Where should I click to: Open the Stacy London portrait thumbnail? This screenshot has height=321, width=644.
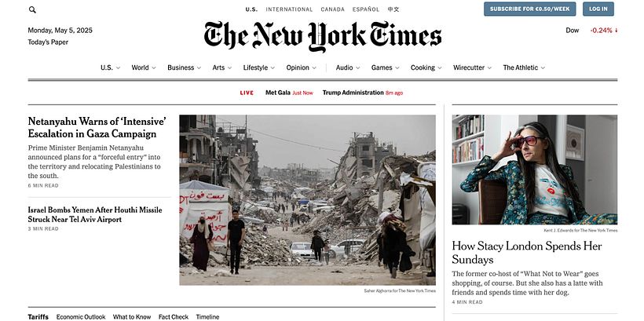point(535,170)
